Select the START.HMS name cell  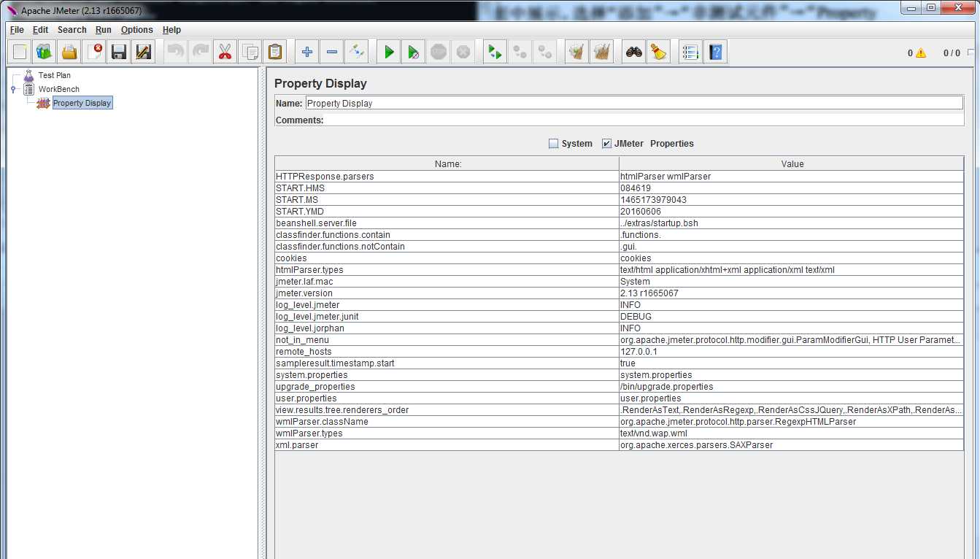coord(447,188)
